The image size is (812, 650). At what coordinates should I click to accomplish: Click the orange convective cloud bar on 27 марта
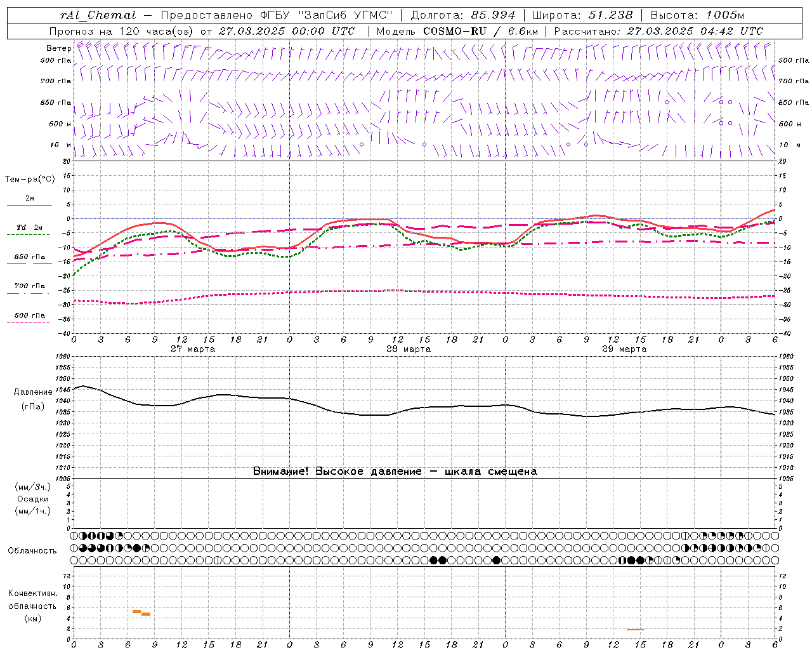coord(141,613)
